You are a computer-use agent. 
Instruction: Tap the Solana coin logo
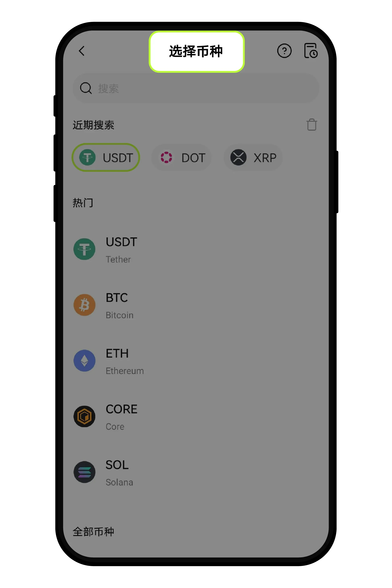click(x=84, y=472)
